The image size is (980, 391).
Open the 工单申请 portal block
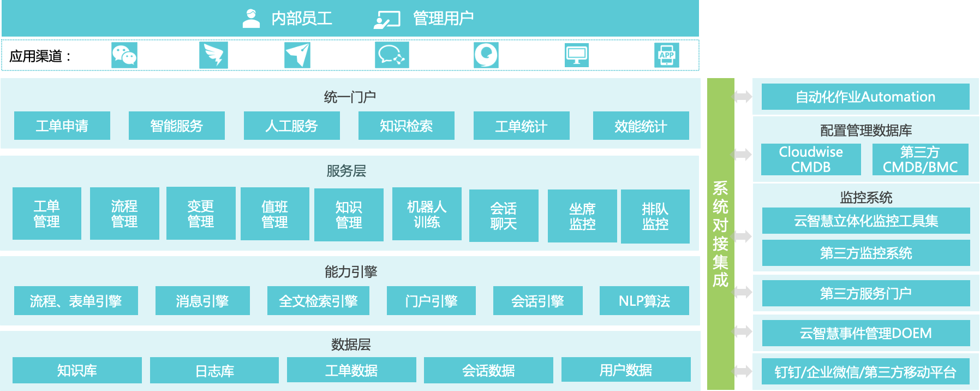tap(62, 126)
